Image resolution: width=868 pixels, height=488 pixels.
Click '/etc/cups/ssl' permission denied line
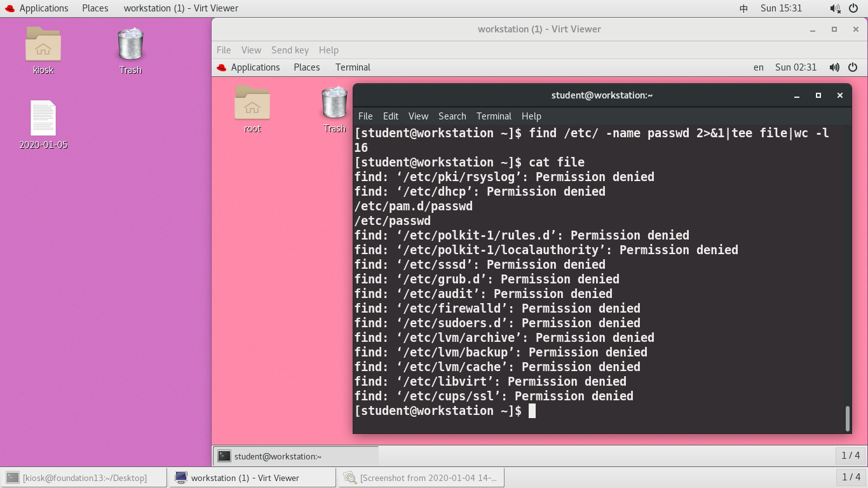pos(494,396)
